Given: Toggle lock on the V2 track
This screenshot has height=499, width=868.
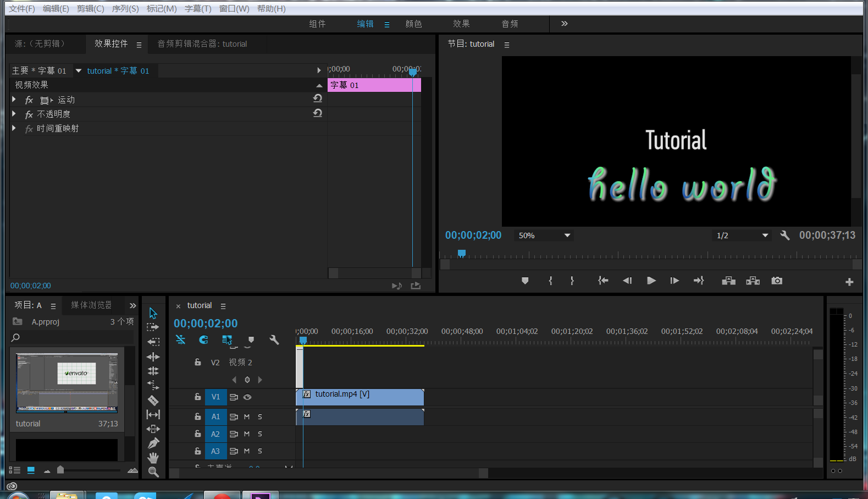Looking at the screenshot, I should 198,363.
